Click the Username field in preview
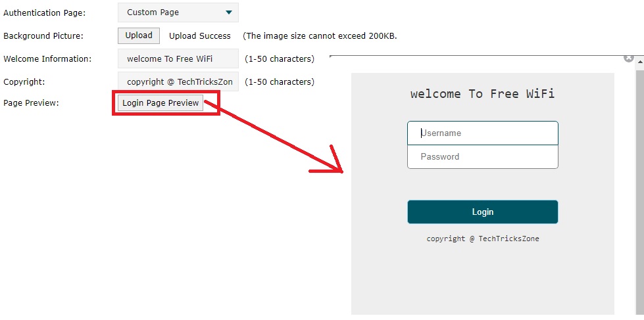This screenshot has width=644, height=320. 483,133
